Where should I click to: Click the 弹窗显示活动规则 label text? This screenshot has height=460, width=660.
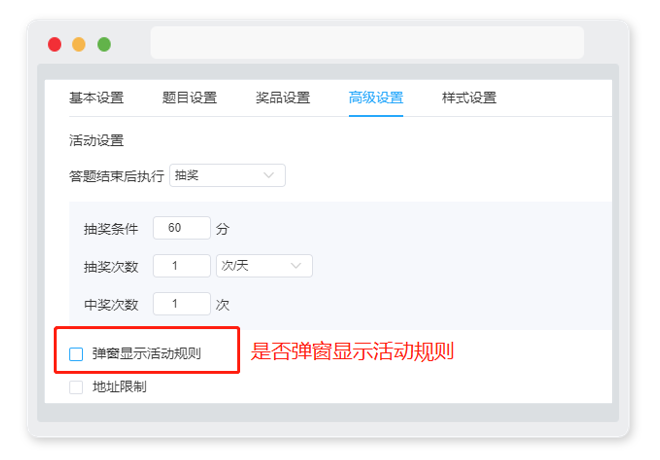(x=146, y=354)
